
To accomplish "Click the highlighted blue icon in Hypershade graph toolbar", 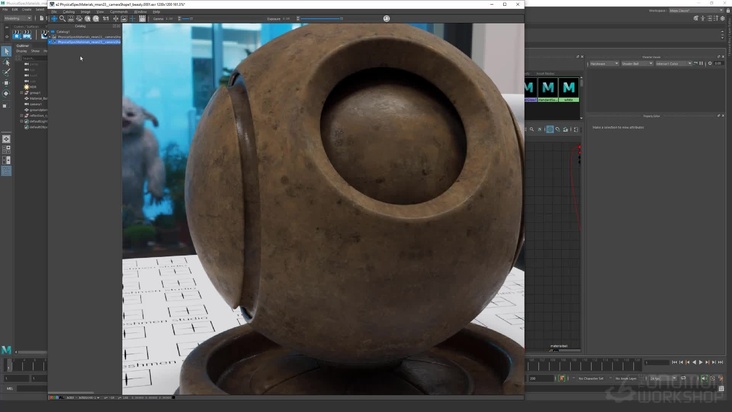I will click(x=550, y=129).
